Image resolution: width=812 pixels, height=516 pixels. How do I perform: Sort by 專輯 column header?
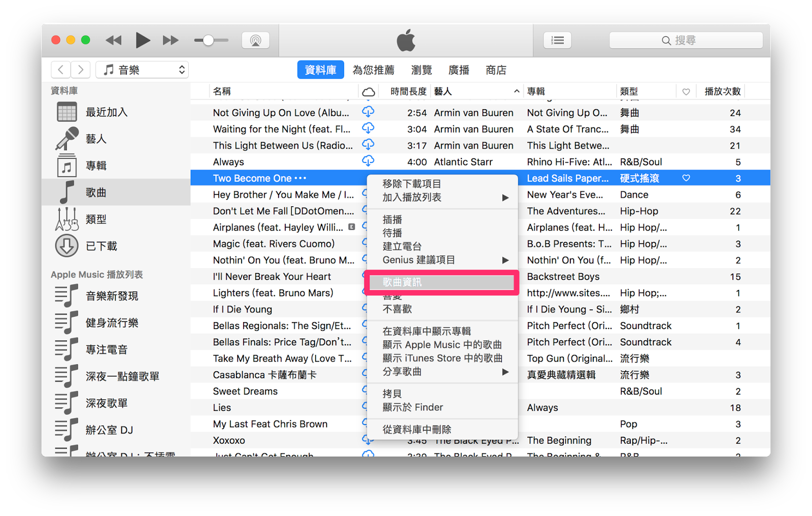point(570,91)
